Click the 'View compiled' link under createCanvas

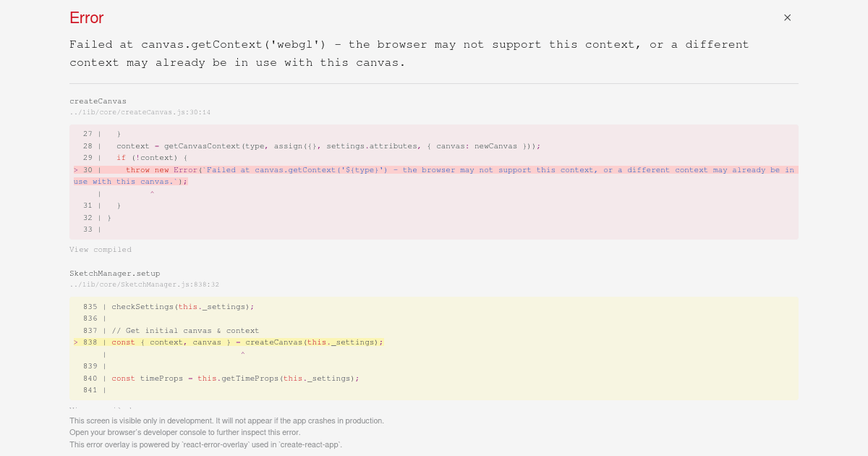tap(101, 250)
